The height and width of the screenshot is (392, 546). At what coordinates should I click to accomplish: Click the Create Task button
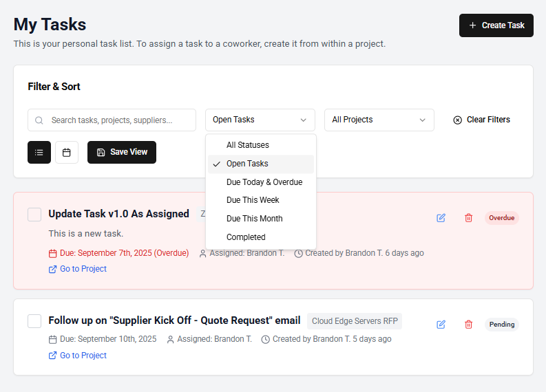coord(496,25)
